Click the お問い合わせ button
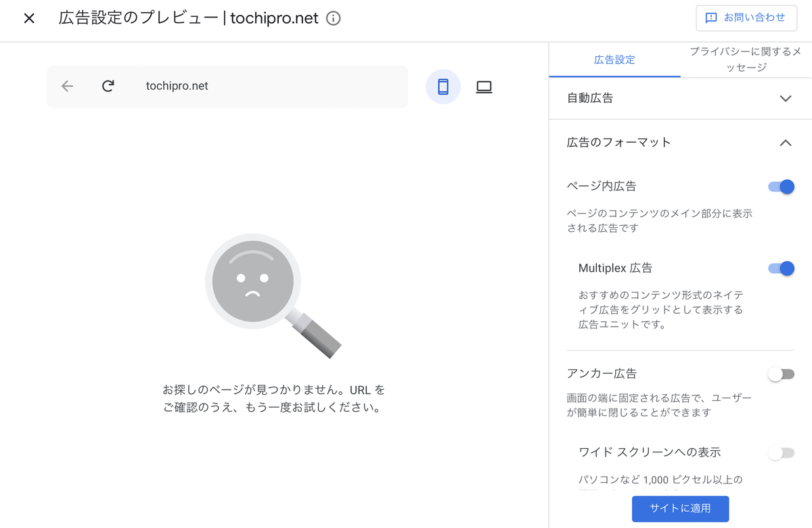812x528 pixels. [x=746, y=18]
